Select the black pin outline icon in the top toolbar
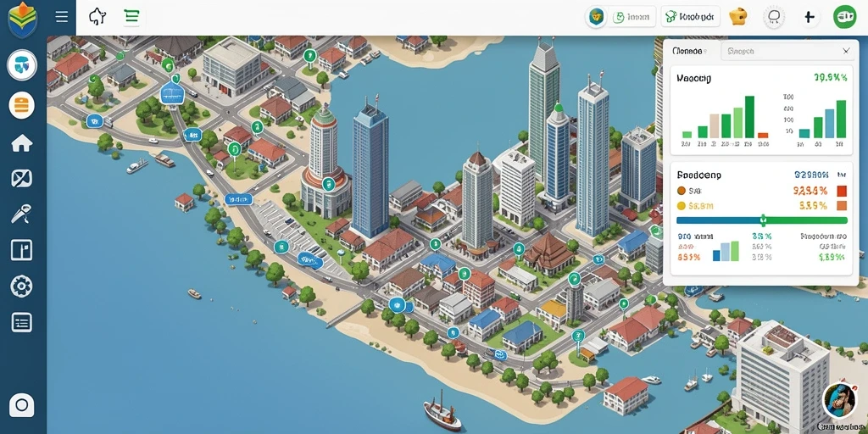The height and width of the screenshot is (434, 868). pos(97,17)
